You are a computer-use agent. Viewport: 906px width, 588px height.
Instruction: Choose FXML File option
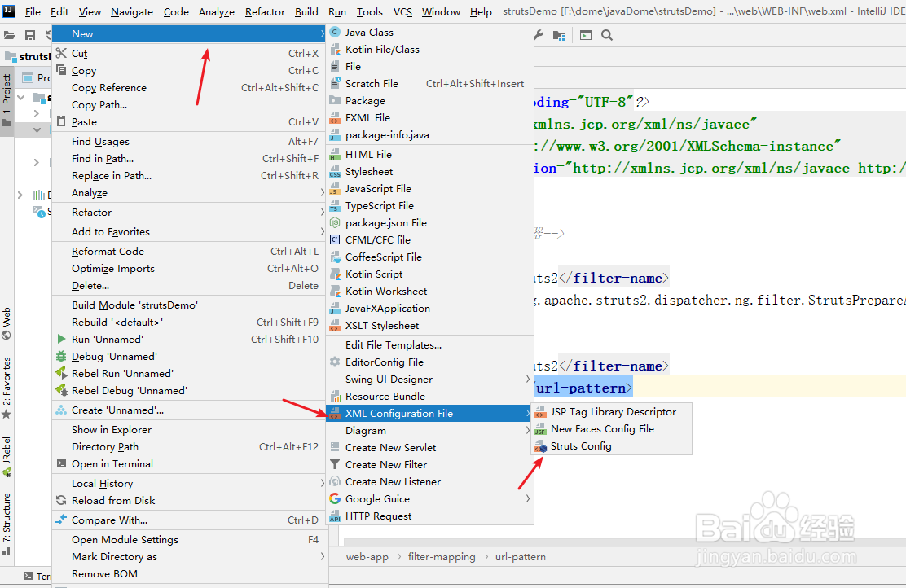pyautogui.click(x=430, y=118)
